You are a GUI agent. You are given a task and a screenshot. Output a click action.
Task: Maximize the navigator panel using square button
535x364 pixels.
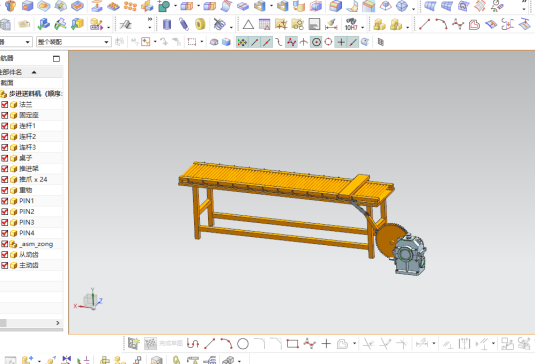(x=56, y=59)
